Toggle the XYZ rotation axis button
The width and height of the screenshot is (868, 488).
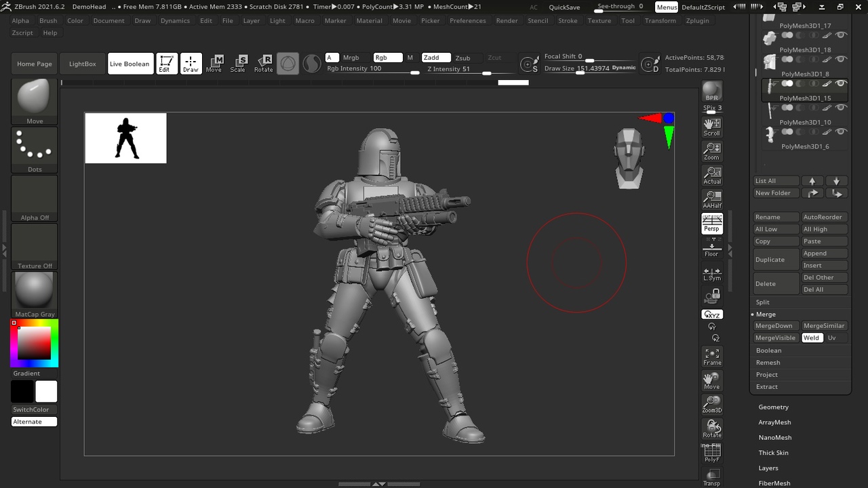712,314
